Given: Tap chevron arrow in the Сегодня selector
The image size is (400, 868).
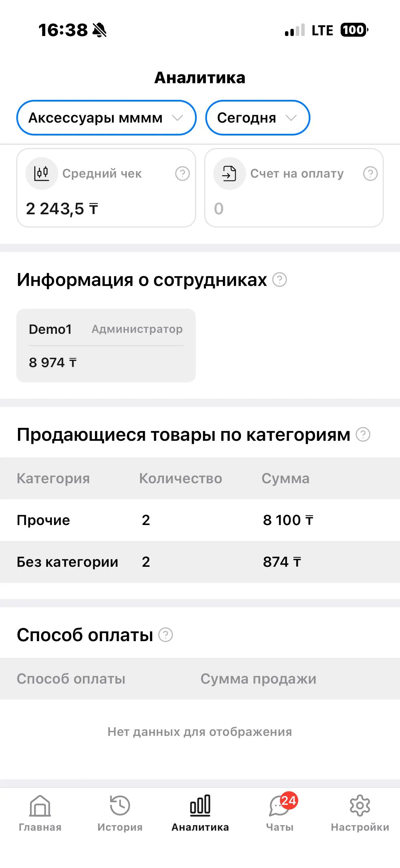Looking at the screenshot, I should (291, 118).
